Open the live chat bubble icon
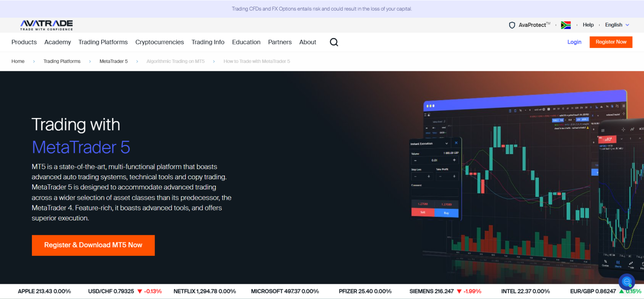The height and width of the screenshot is (299, 644). (x=627, y=281)
